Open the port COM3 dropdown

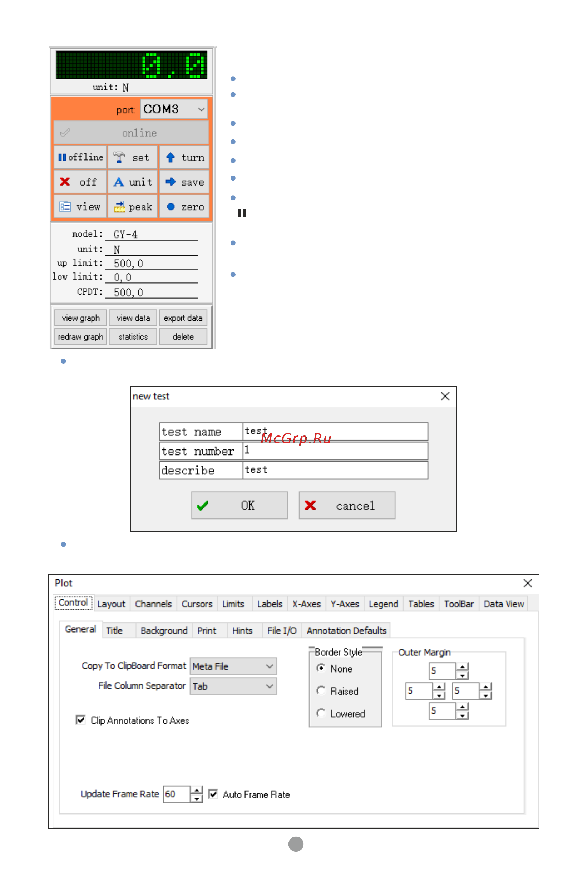pyautogui.click(x=174, y=109)
